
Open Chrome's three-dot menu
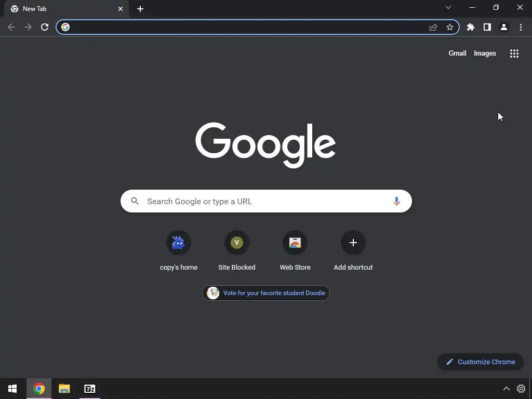pos(521,27)
